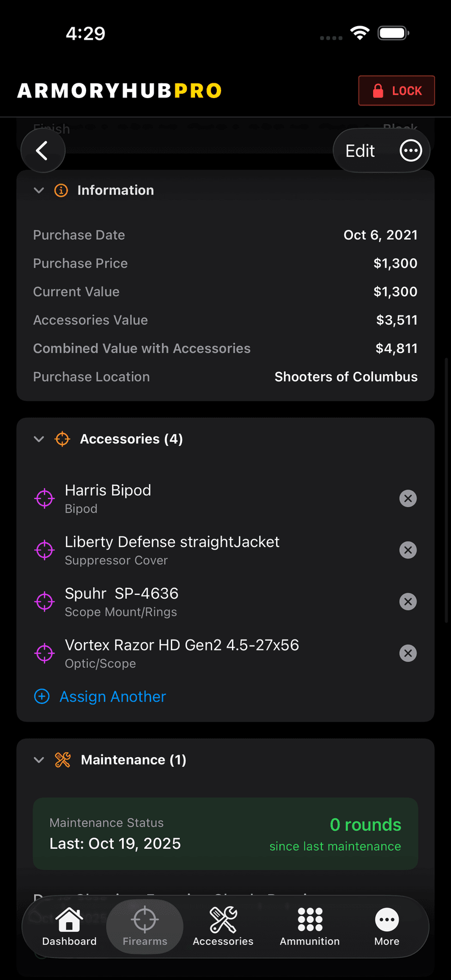Remove the Spuhr SP-4636 mount
451x980 pixels.
point(408,601)
